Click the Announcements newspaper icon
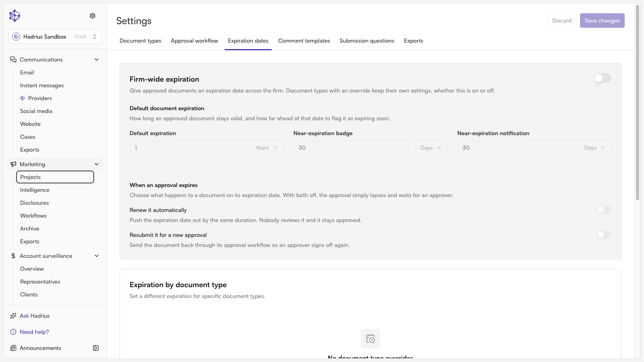 pos(13,348)
